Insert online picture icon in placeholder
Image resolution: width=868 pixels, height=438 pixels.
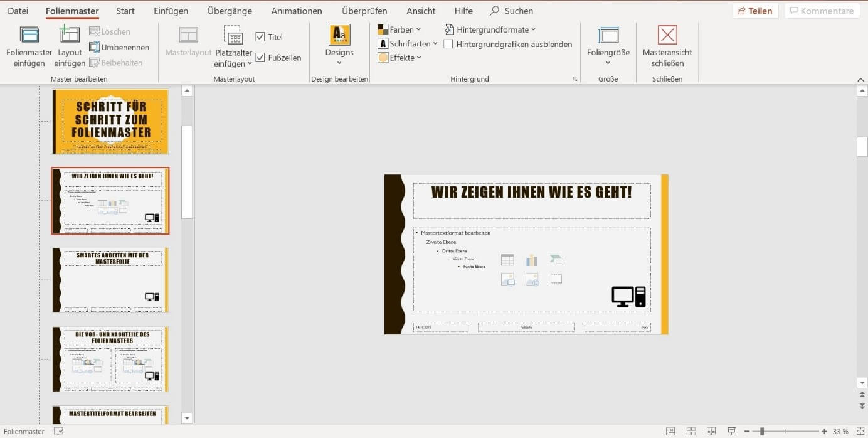[532, 279]
